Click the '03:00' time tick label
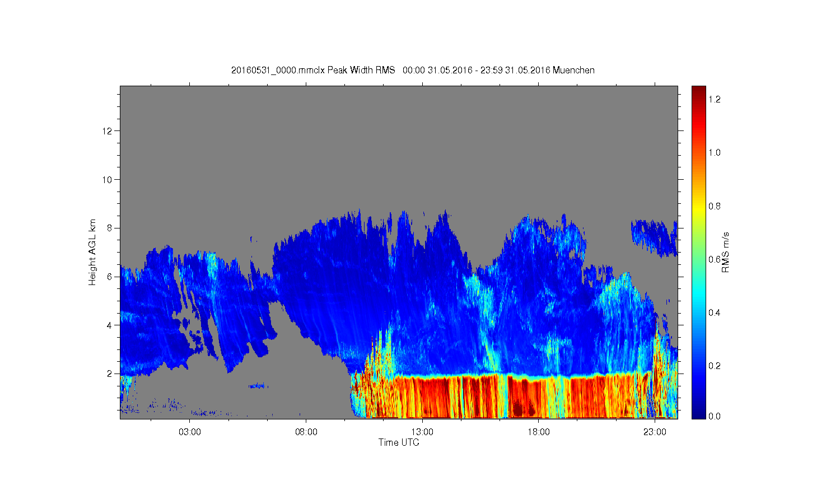 coord(190,432)
